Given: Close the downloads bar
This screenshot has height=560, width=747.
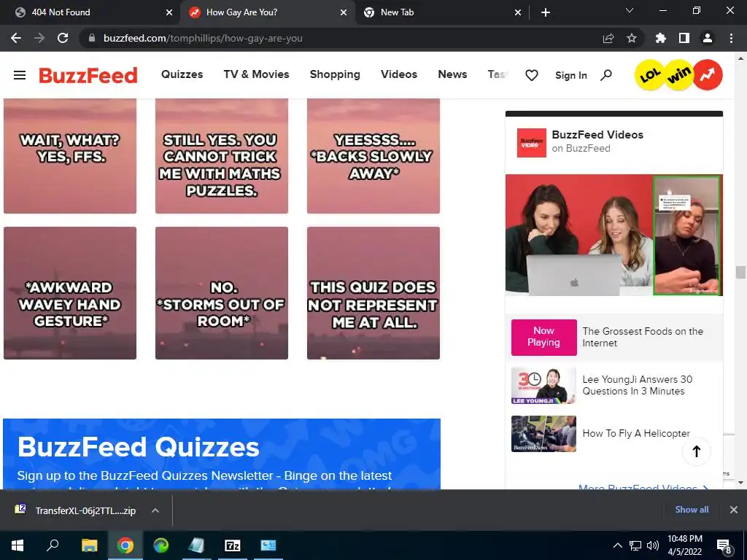Looking at the screenshot, I should [734, 510].
